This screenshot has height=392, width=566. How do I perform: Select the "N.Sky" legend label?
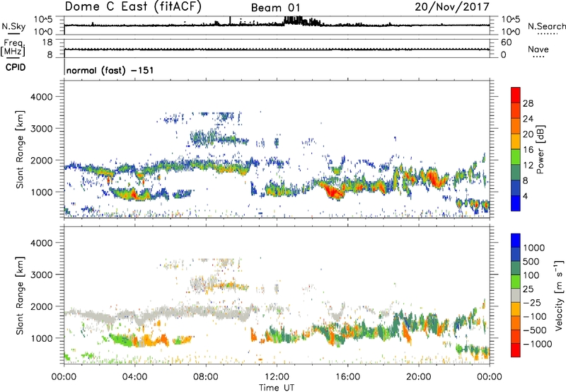[13, 26]
